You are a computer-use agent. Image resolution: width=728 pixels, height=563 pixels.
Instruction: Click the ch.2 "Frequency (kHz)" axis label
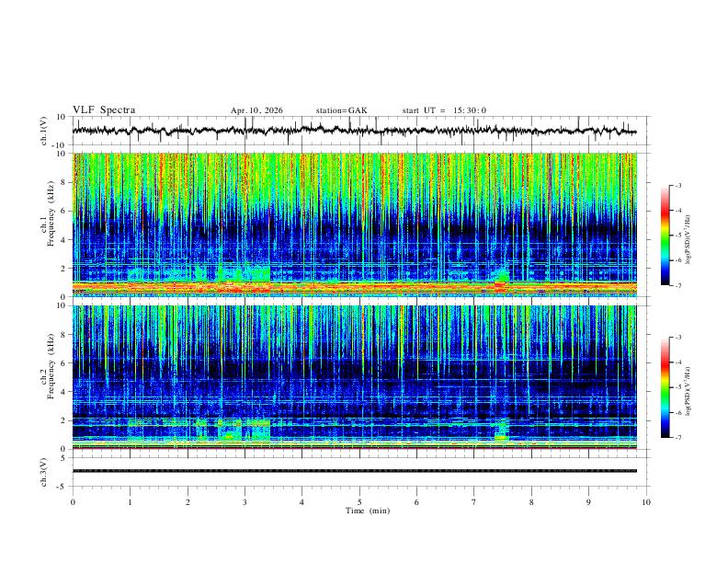[51, 366]
